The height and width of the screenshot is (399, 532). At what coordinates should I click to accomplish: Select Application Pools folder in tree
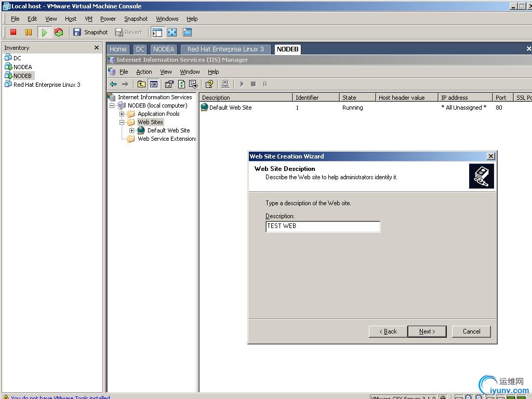(158, 114)
